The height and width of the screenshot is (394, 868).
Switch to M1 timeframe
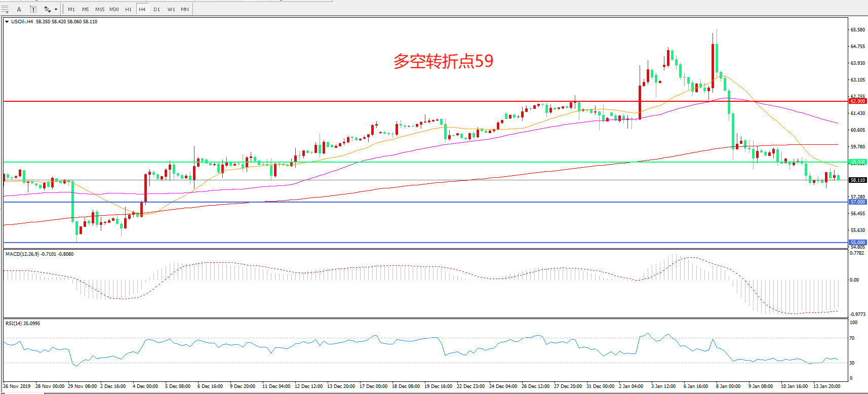click(71, 9)
